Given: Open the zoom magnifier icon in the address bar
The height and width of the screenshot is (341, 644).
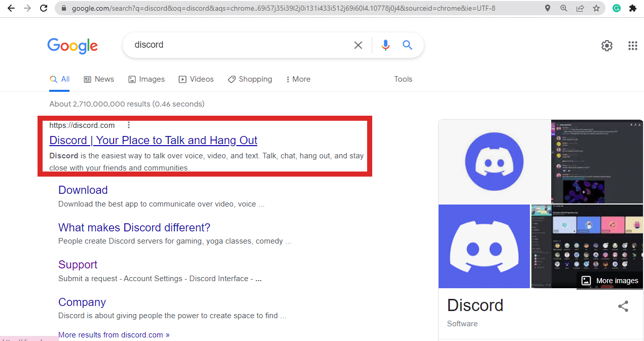Looking at the screenshot, I should (564, 8).
